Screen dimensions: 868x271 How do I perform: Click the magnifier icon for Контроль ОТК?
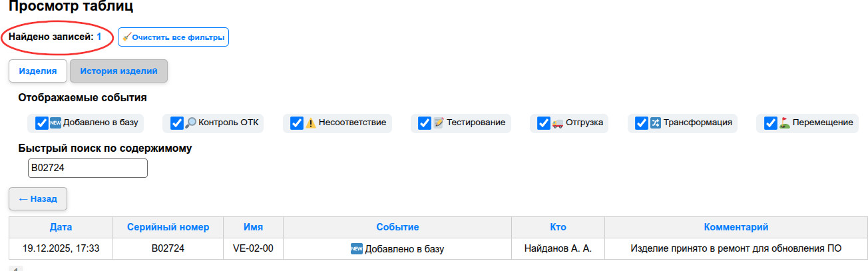coord(190,123)
